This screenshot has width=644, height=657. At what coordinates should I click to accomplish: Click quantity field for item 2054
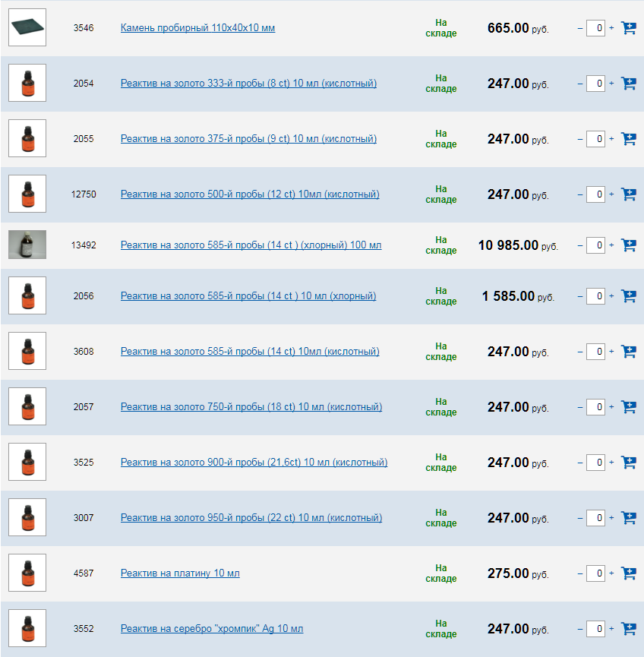596,84
